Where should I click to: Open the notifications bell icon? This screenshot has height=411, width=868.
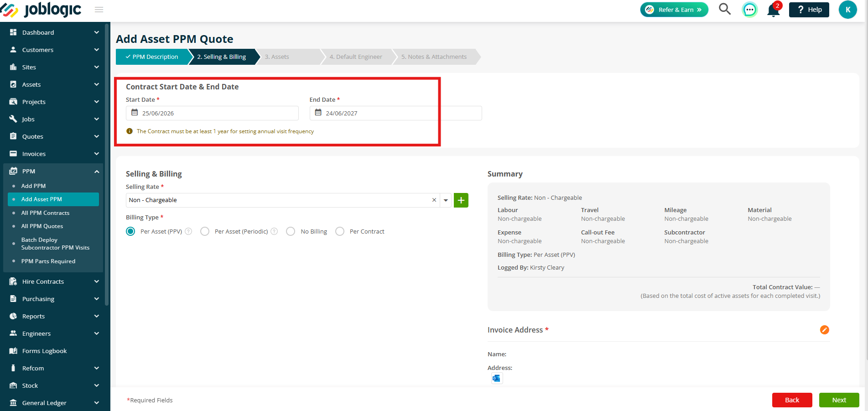click(x=774, y=10)
